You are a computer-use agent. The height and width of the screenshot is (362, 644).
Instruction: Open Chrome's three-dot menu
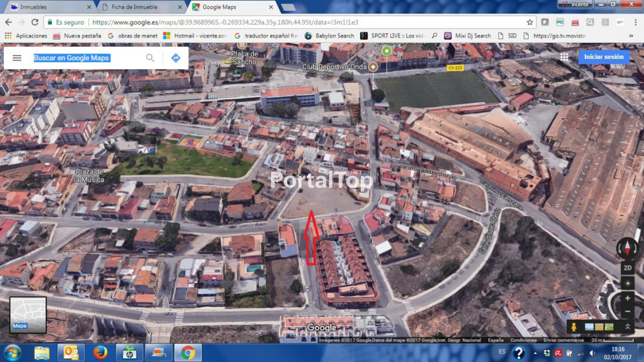tap(635, 22)
